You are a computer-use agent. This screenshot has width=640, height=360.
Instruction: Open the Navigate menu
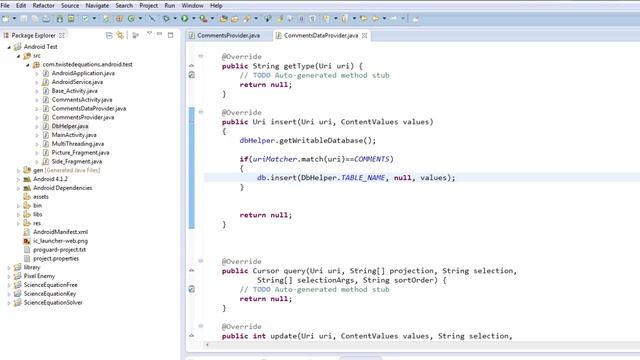coord(97,6)
